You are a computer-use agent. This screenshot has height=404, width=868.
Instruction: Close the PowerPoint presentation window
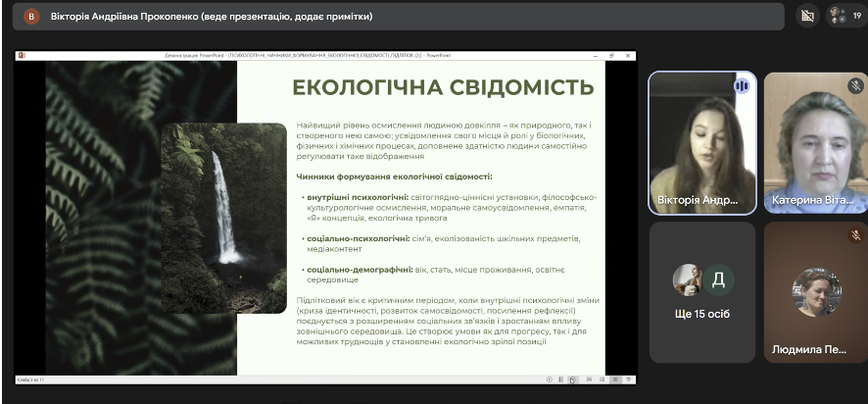tap(628, 56)
